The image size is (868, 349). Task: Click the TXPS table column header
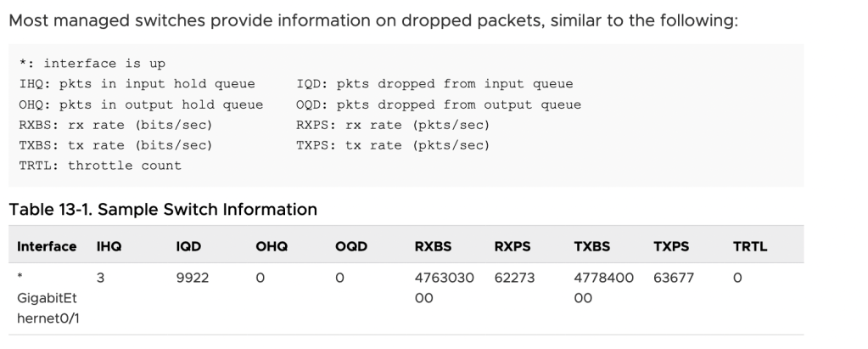pos(671,246)
